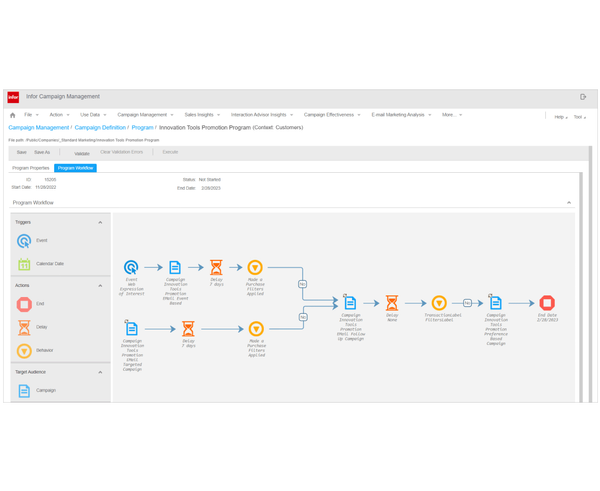Click the Status value Not Started
The height and width of the screenshot is (491, 600).
point(210,179)
